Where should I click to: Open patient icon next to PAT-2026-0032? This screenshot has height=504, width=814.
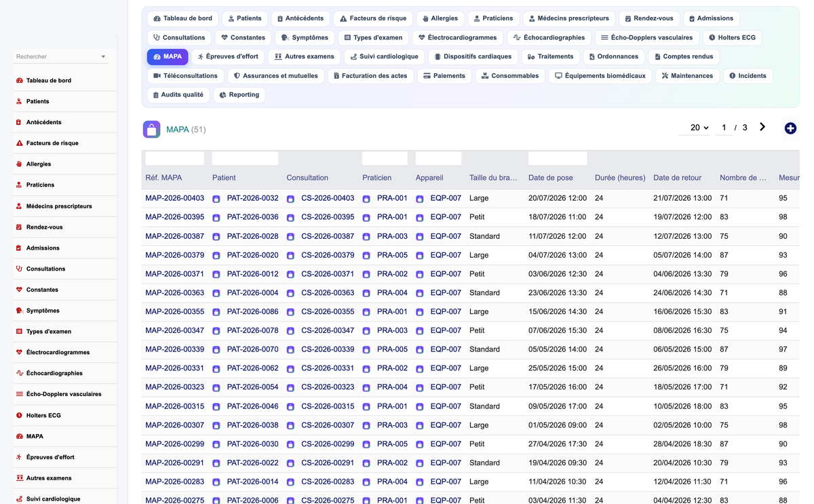click(x=216, y=199)
